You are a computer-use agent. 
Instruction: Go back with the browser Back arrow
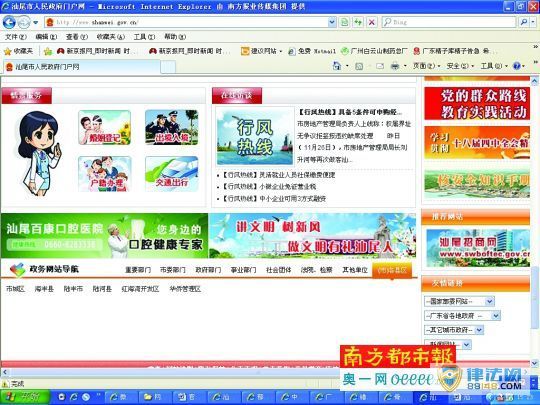pyautogui.click(x=9, y=22)
